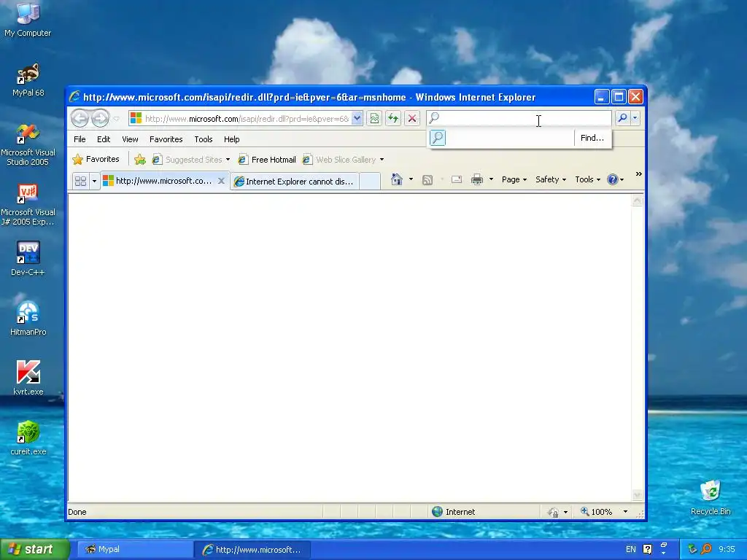Viewport: 747px width, 560px height.
Task: Click the Help question mark icon
Action: [612, 179]
